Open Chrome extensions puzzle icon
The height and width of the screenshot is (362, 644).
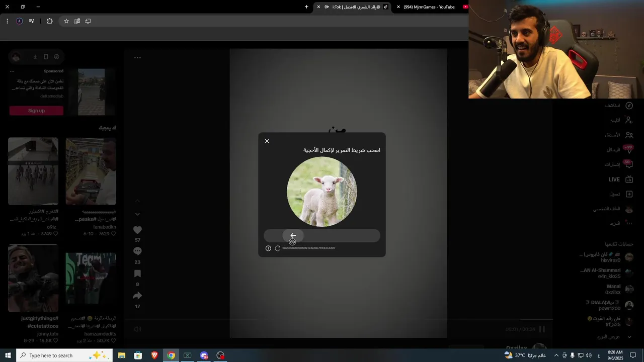pos(49,21)
